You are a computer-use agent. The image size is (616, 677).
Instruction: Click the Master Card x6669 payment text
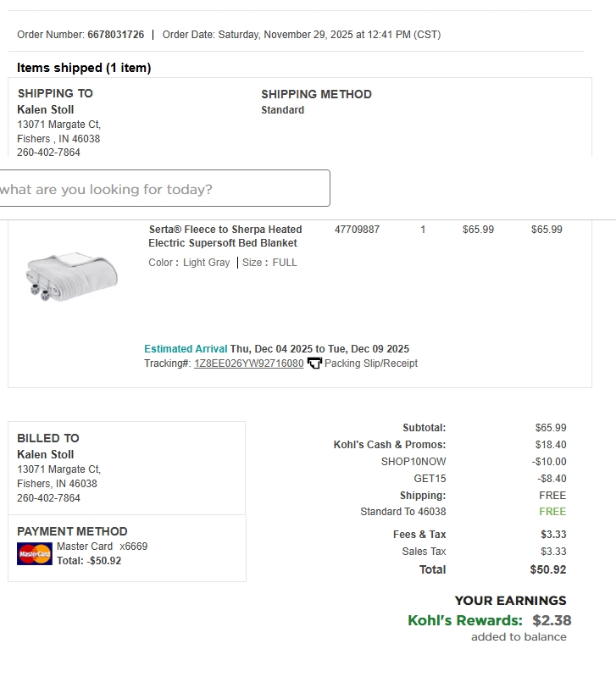tap(102, 547)
